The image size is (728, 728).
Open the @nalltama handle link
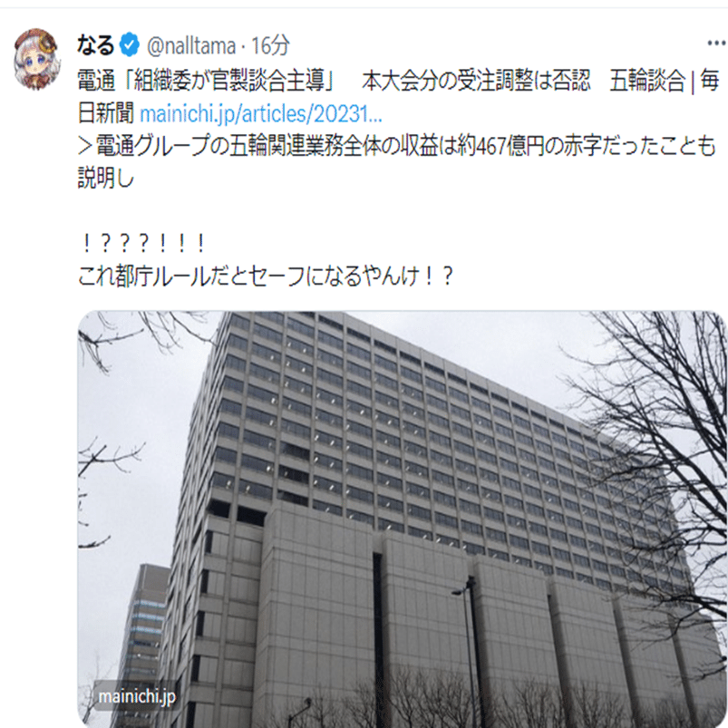(191, 46)
